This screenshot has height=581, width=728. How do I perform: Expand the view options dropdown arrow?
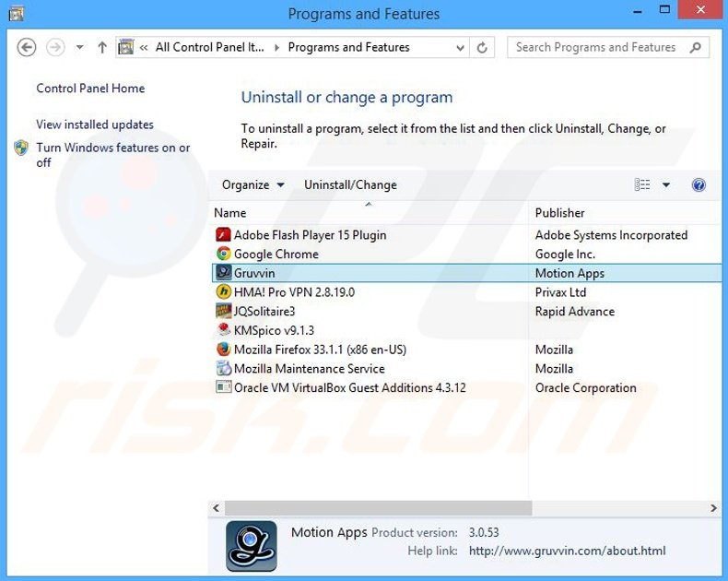click(665, 185)
